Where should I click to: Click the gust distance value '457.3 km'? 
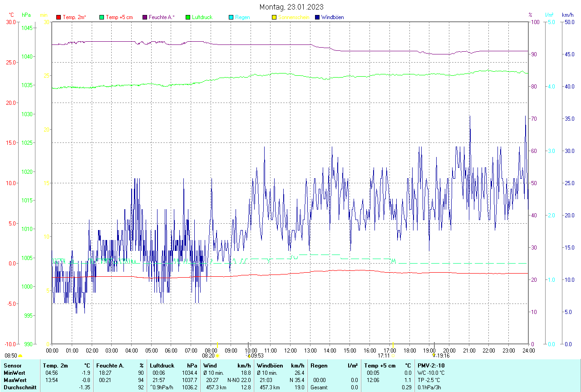click(x=269, y=387)
